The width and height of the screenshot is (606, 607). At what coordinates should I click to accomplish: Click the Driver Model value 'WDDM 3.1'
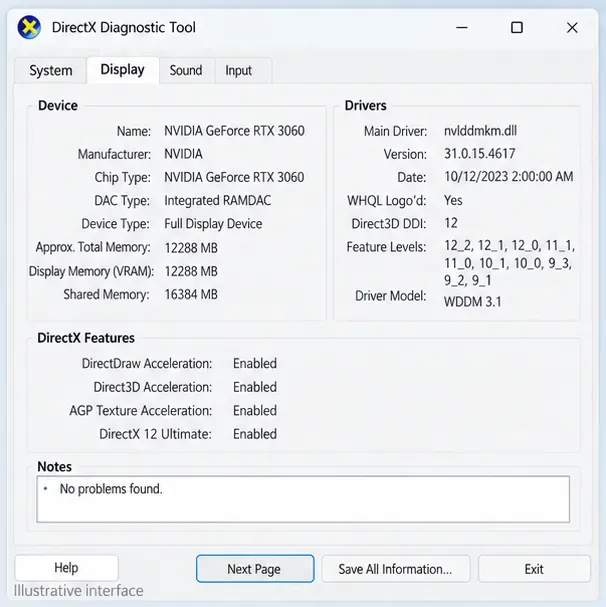click(x=472, y=302)
